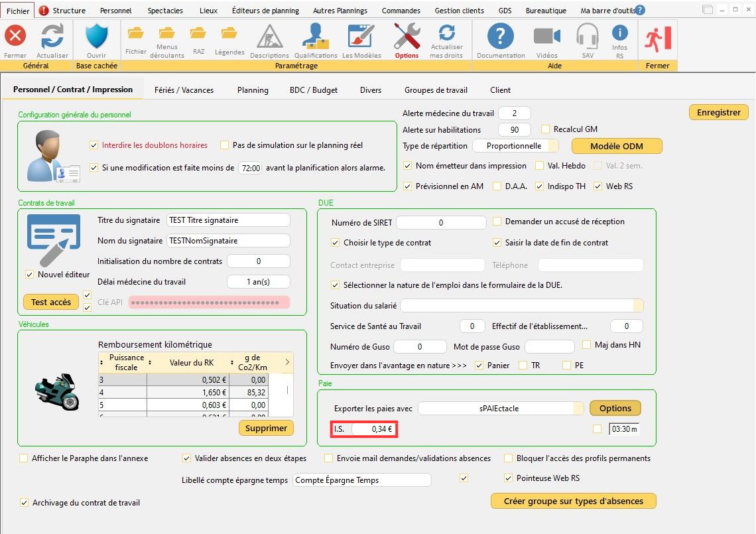756x534 pixels.
Task: Click the SAV headset icon
Action: tap(588, 36)
